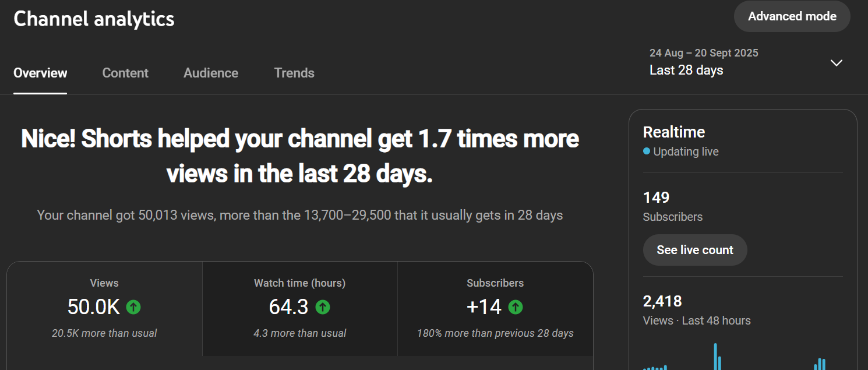Switch to the Audience tab
This screenshot has width=868, height=370.
pos(211,73)
